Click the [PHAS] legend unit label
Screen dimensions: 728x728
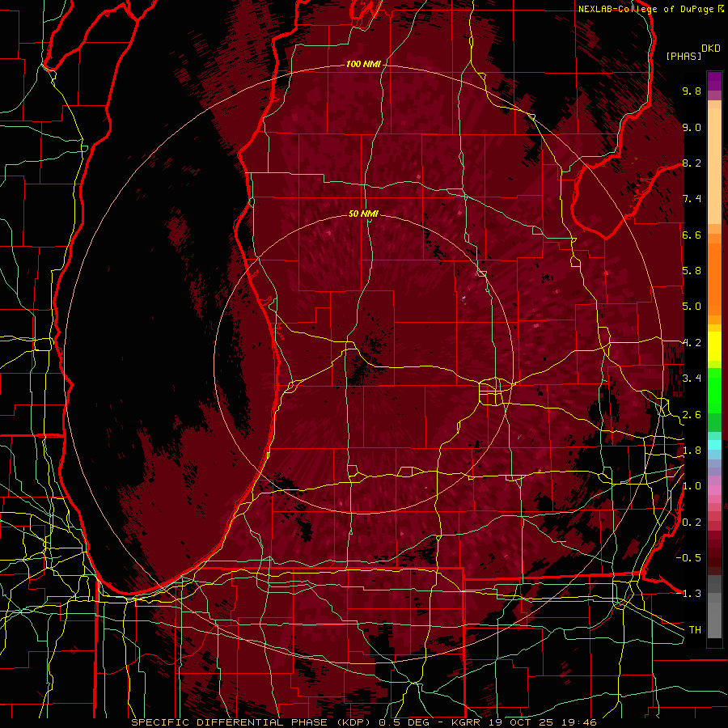click(x=684, y=56)
